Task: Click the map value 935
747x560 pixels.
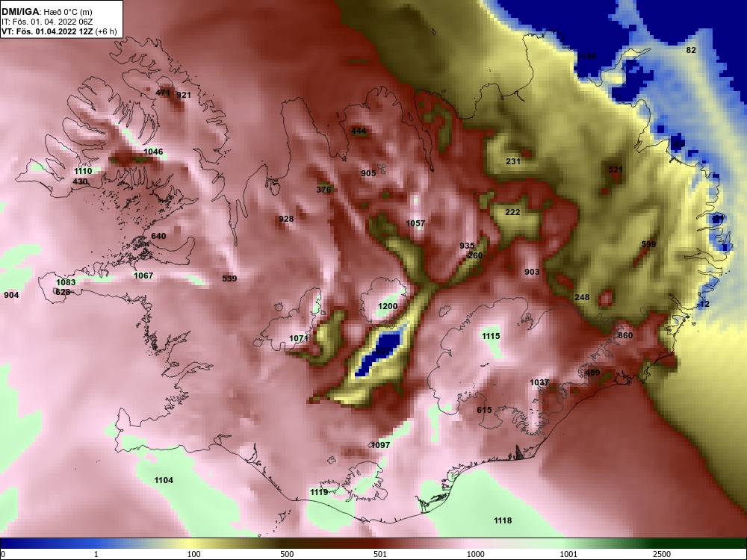Action: [x=467, y=246]
